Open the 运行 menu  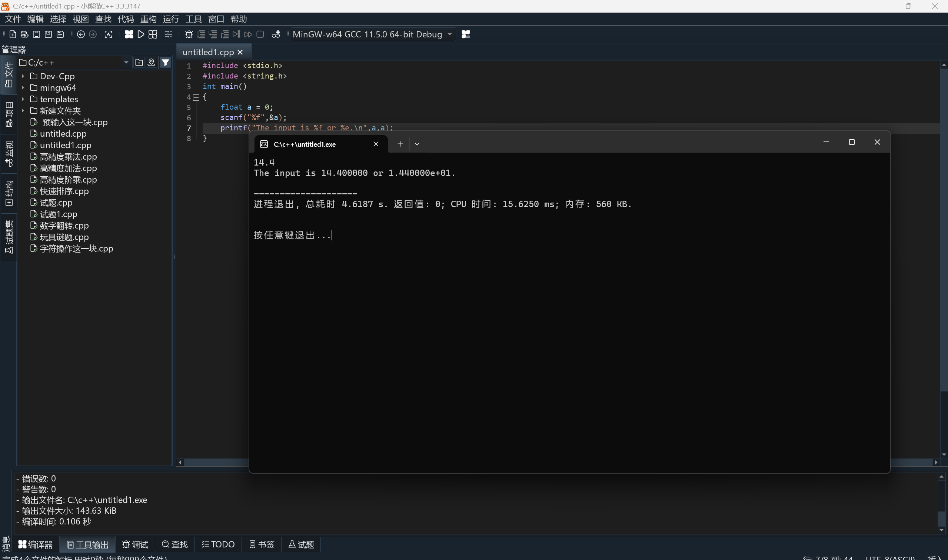pyautogui.click(x=170, y=19)
